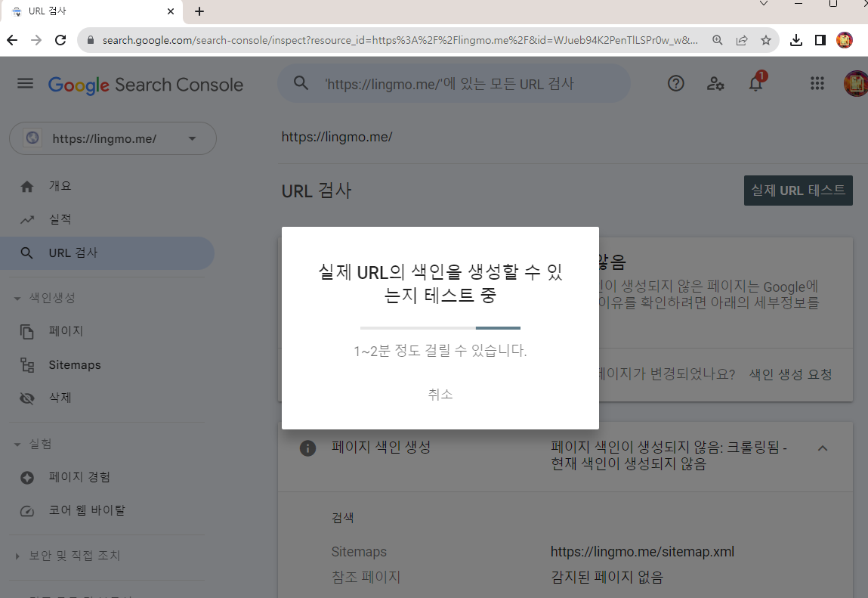
Task: Open the hamburger navigation menu
Action: [x=26, y=84]
